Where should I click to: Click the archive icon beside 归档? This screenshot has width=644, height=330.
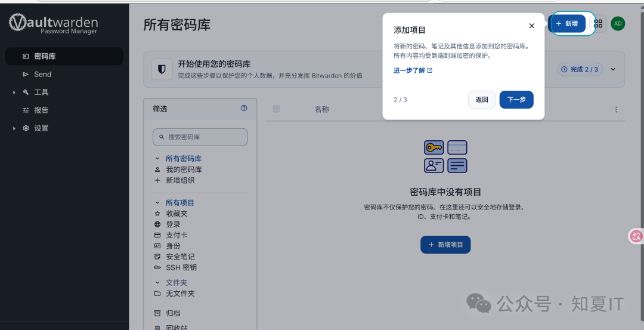[157, 313]
